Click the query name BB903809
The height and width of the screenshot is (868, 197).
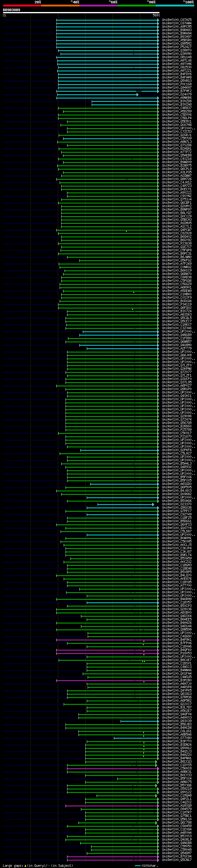pyautogui.click(x=11, y=10)
